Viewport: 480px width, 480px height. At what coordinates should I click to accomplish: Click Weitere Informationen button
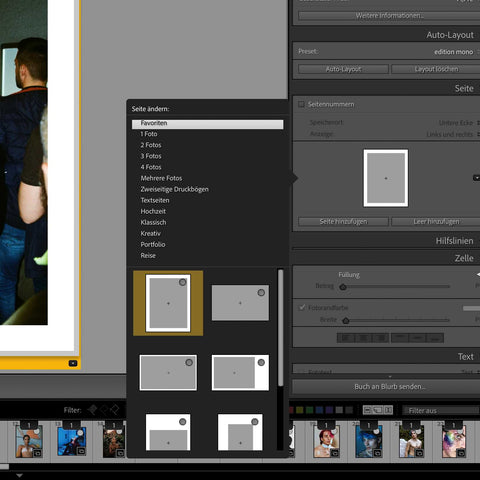[x=389, y=15]
